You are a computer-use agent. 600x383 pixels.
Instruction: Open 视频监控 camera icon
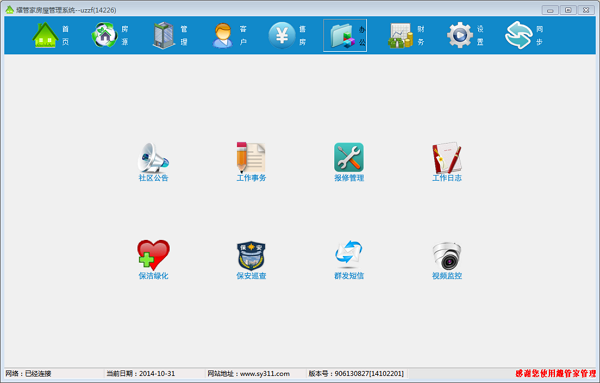pos(447,256)
